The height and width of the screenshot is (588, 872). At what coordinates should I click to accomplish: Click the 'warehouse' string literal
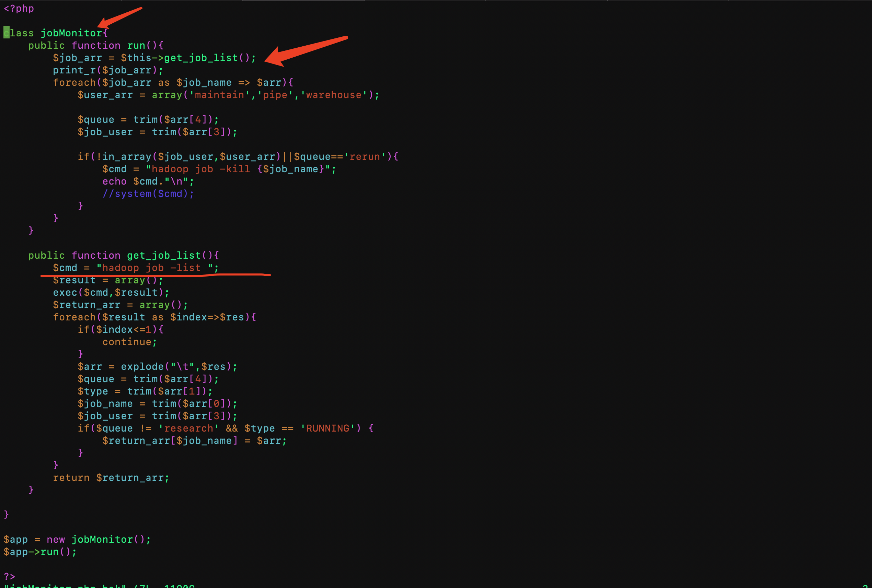coord(334,95)
